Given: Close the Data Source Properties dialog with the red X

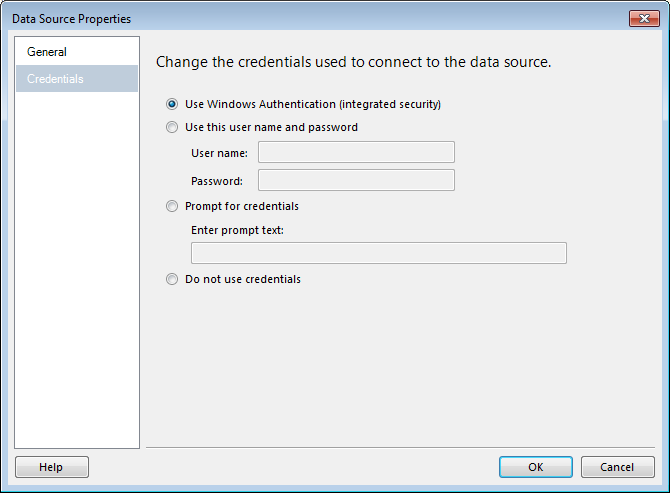Looking at the screenshot, I should tap(641, 19).
